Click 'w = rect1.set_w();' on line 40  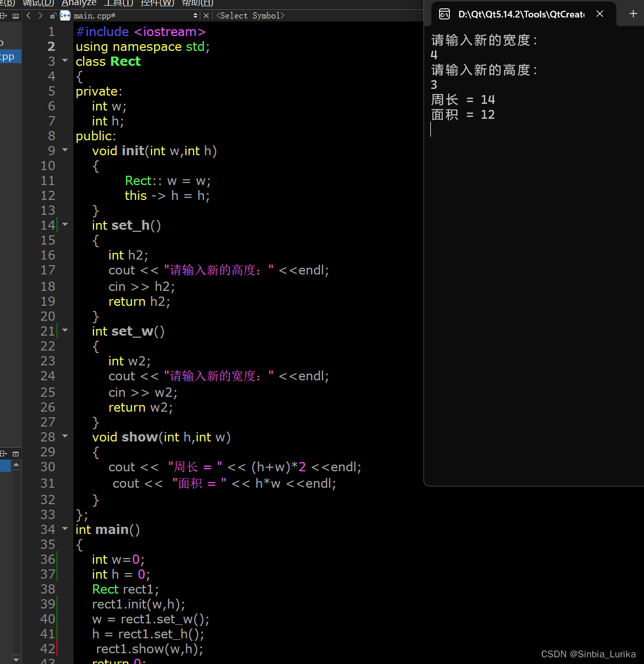pos(151,619)
